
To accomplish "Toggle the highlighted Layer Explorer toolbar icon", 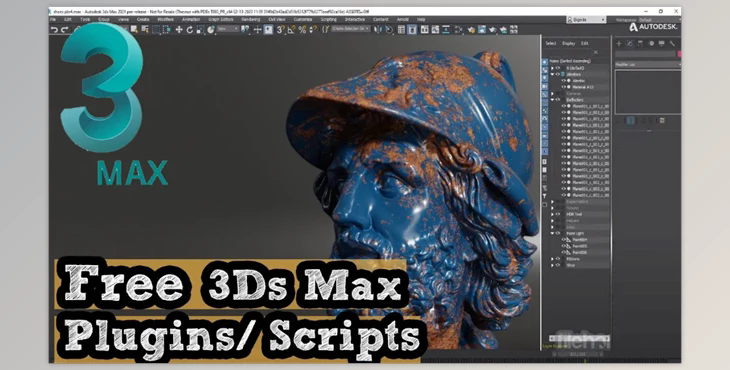I will click(412, 29).
